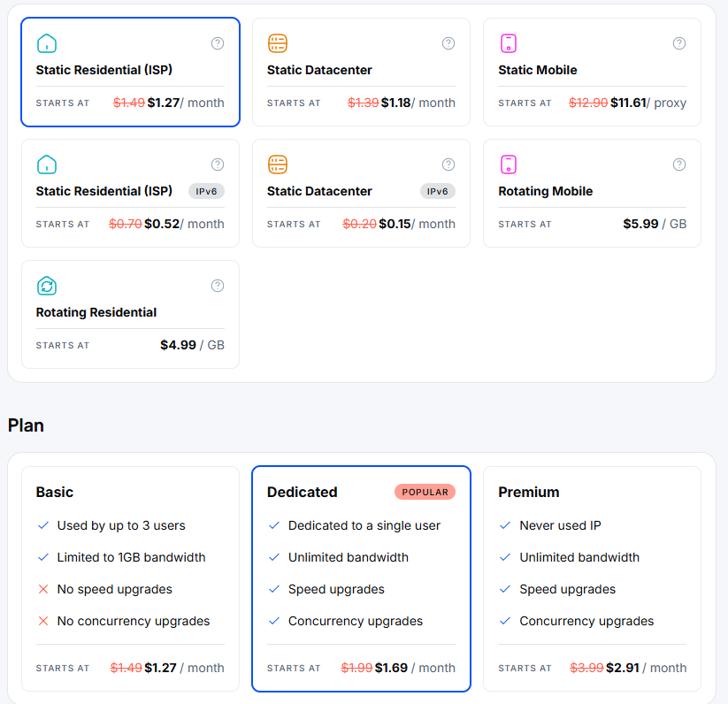Pick Static Datacenter proxy at $1.18/month
This screenshot has height=704, width=728.
[361, 73]
